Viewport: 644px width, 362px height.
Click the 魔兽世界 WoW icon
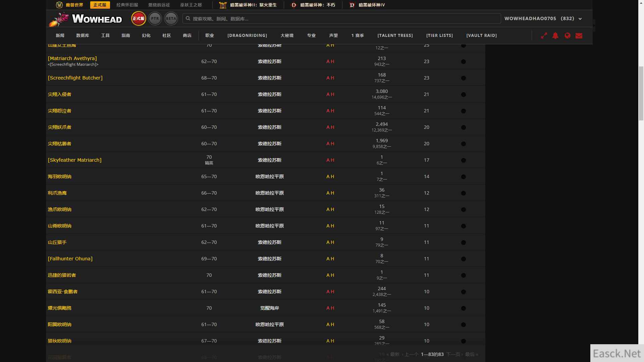(59, 5)
